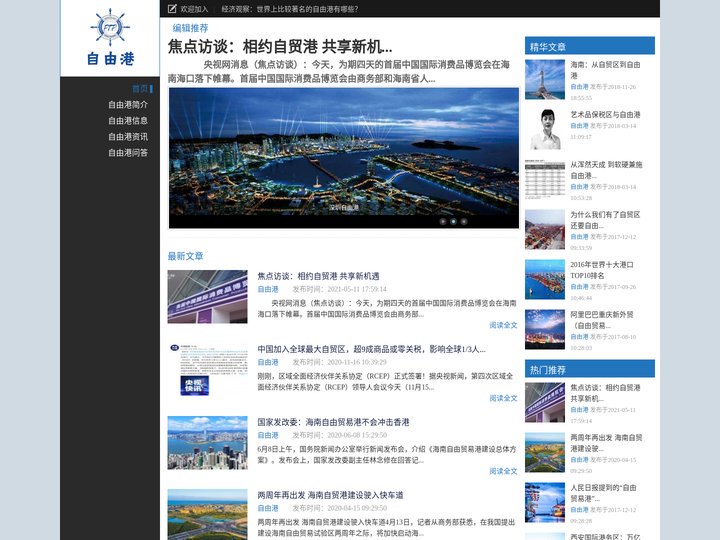
Task: Click the 编辑推荐 heading
Action: pyautogui.click(x=190, y=28)
